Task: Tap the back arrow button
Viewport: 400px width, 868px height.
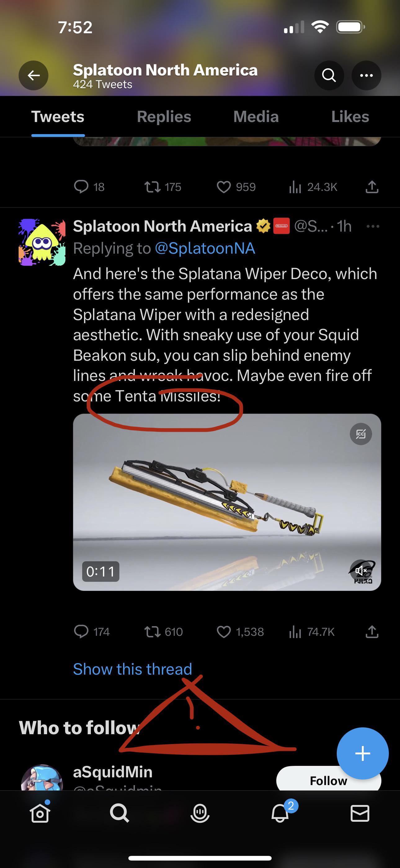Action: 33,75
